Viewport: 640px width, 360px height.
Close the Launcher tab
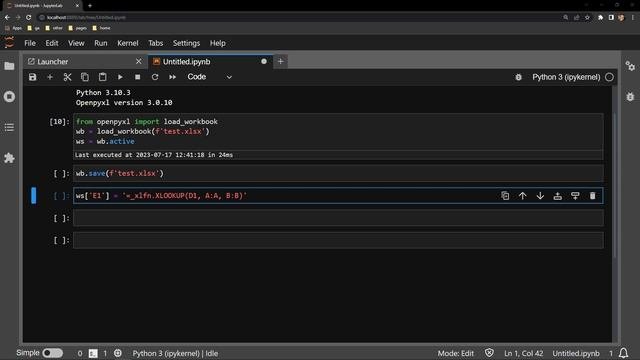tap(138, 61)
